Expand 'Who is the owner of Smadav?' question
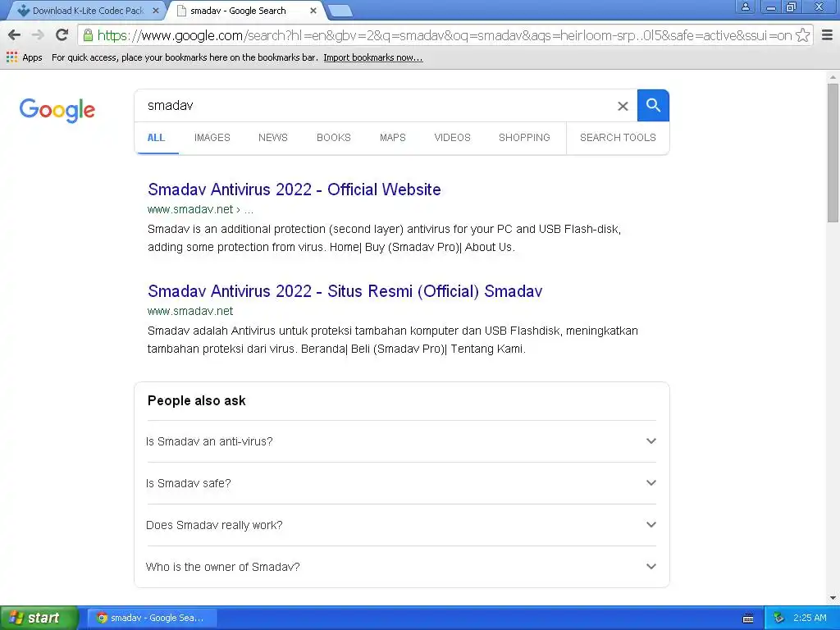 (x=401, y=567)
